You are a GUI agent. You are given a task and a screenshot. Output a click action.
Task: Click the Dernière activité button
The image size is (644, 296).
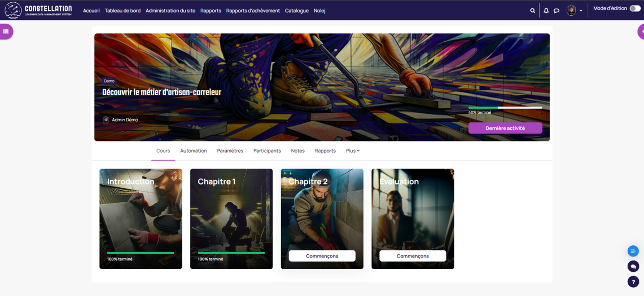pos(505,128)
